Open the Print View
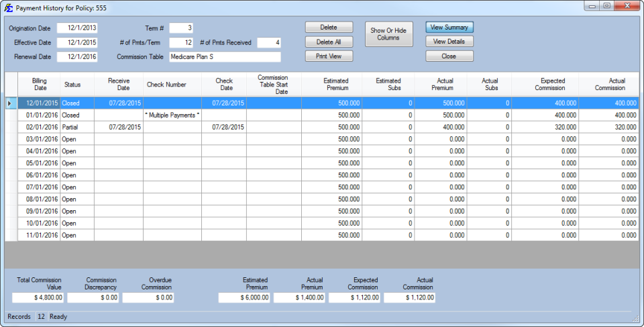Viewport: 644px width, 327px height. click(329, 56)
